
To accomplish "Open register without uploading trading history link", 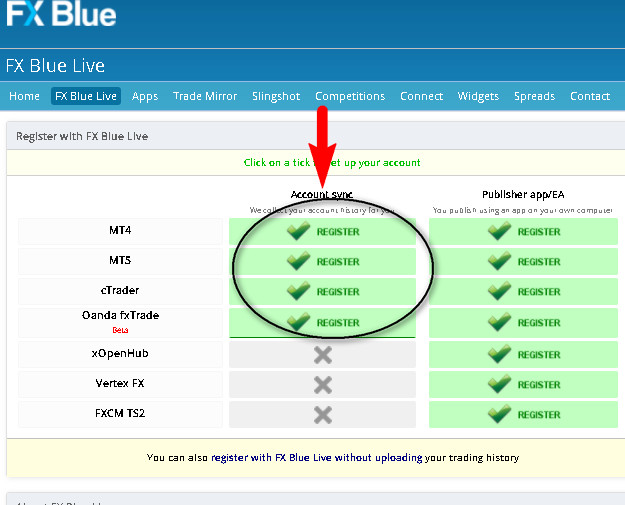I will pyautogui.click(x=316, y=458).
